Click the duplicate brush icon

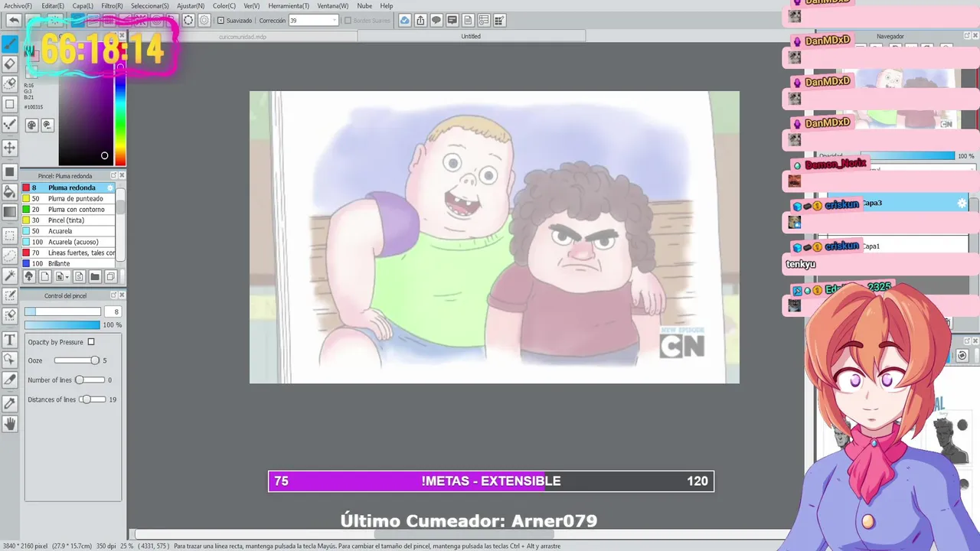pyautogui.click(x=111, y=276)
